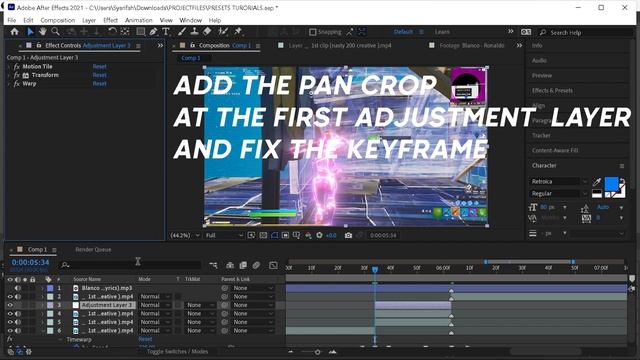Screen dimensions: 640x360
Task: Select the Horizontal Type tool
Action: point(166,31)
